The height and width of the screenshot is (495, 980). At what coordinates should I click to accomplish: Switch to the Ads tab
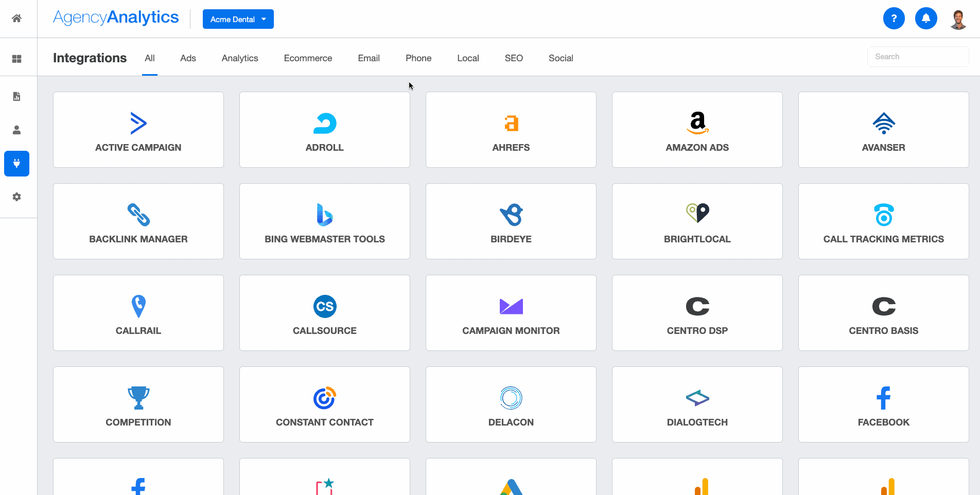point(188,58)
